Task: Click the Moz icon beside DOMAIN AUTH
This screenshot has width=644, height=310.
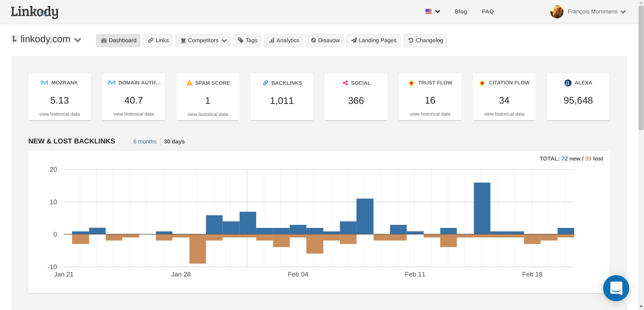Action: point(112,83)
